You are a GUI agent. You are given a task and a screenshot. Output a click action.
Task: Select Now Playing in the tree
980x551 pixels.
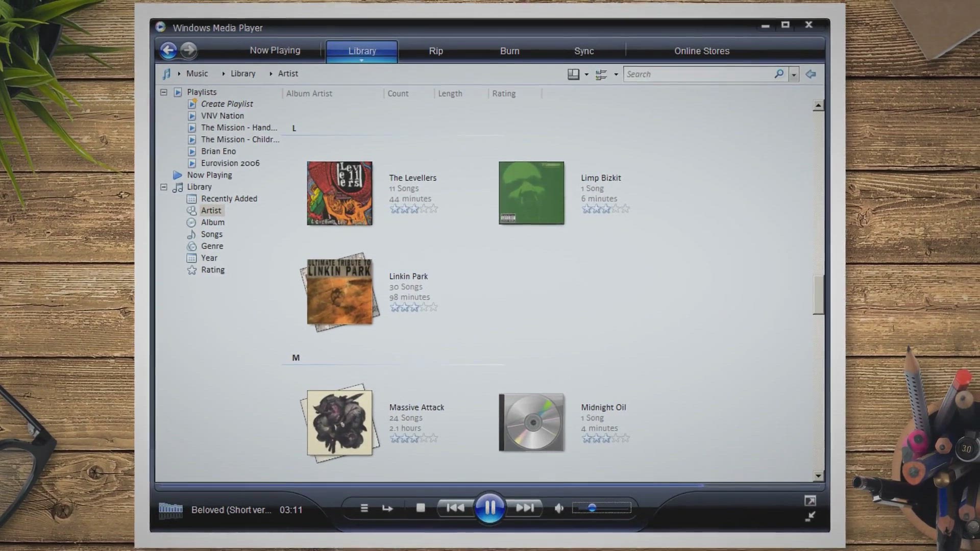(209, 175)
